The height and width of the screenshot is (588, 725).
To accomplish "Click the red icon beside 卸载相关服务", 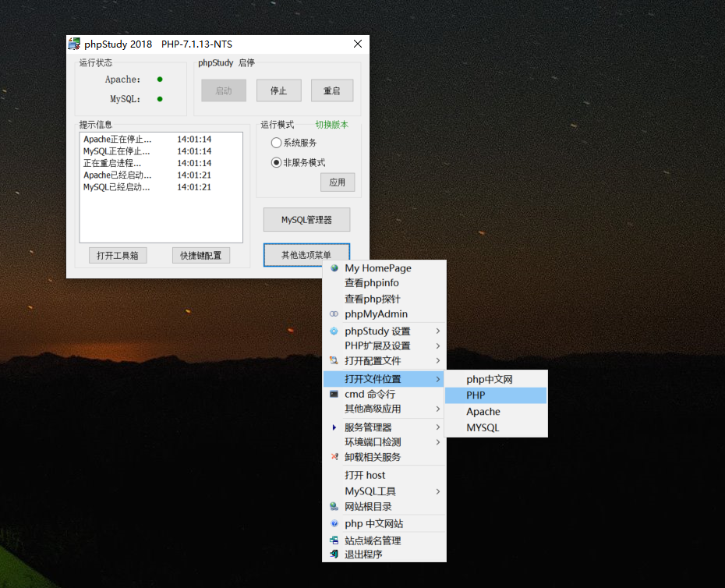I will tap(334, 457).
